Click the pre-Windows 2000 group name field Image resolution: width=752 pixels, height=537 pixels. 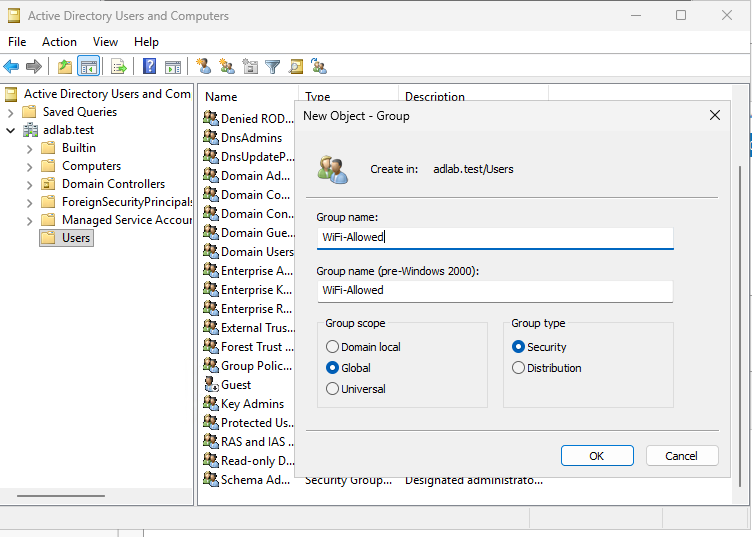(495, 291)
